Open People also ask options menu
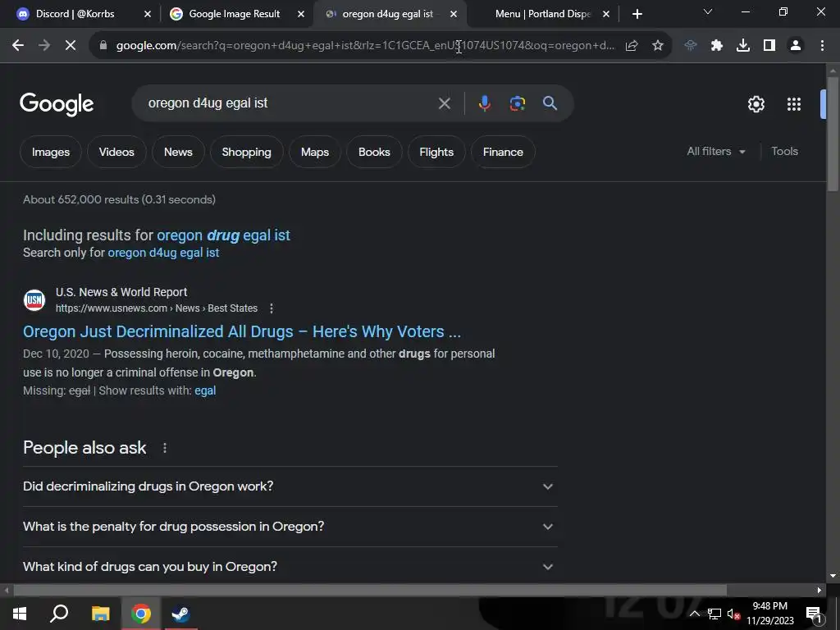The image size is (840, 630). click(x=164, y=448)
